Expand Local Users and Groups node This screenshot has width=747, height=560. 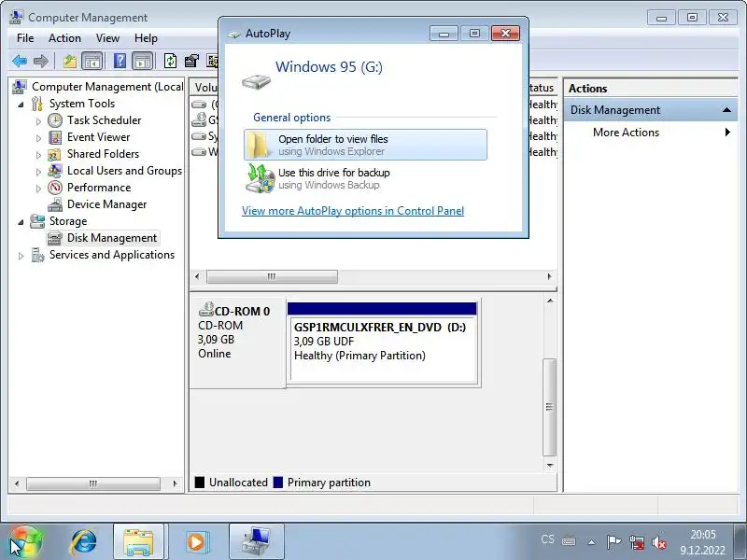(x=38, y=172)
